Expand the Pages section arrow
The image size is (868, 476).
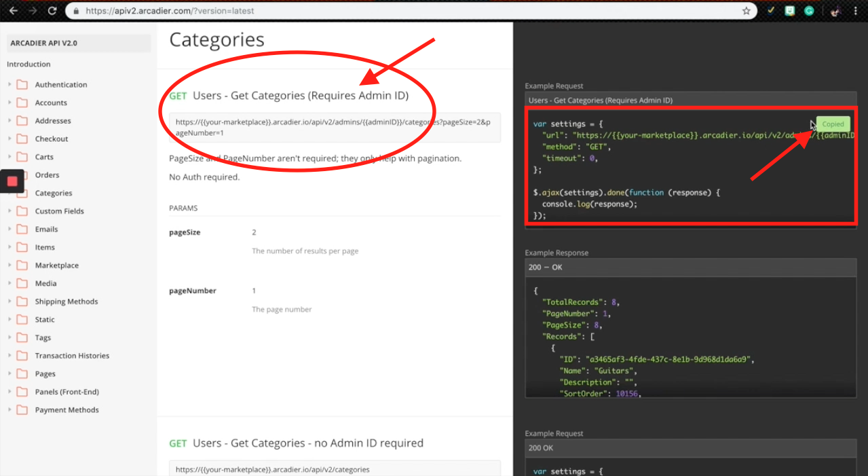point(10,373)
